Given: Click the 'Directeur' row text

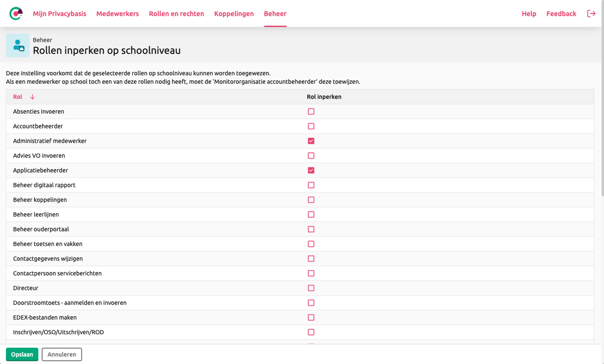Looking at the screenshot, I should pos(26,288).
